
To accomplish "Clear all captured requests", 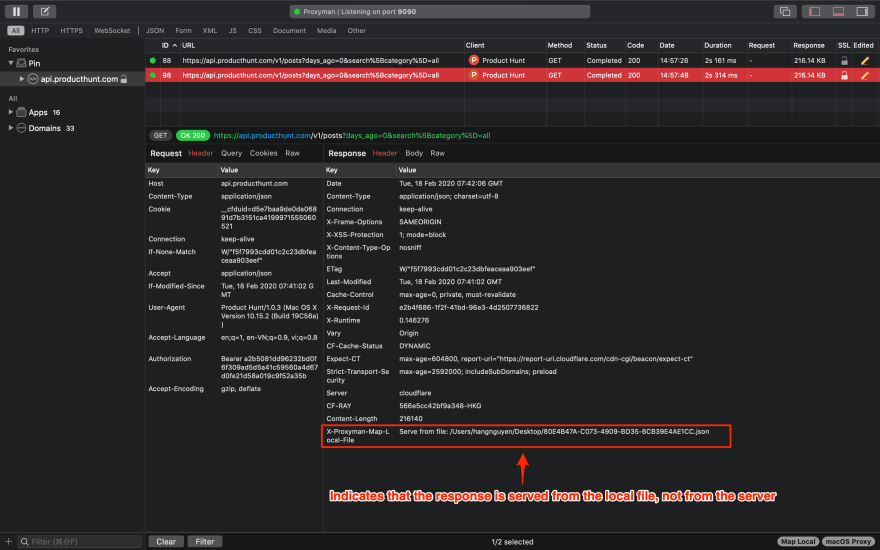I will (x=166, y=542).
